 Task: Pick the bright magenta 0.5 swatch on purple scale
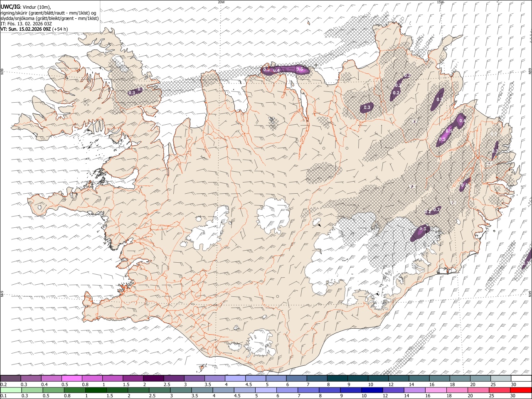tap(72, 378)
